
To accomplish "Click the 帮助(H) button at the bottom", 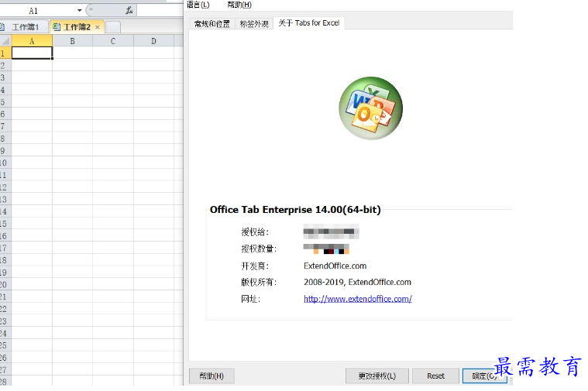I will 211,376.
